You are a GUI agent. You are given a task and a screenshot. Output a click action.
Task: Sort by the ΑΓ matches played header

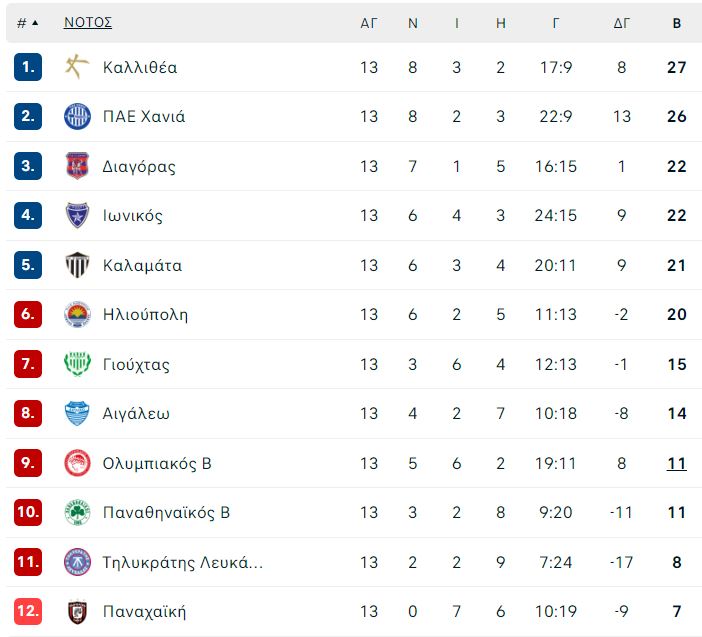(369, 23)
